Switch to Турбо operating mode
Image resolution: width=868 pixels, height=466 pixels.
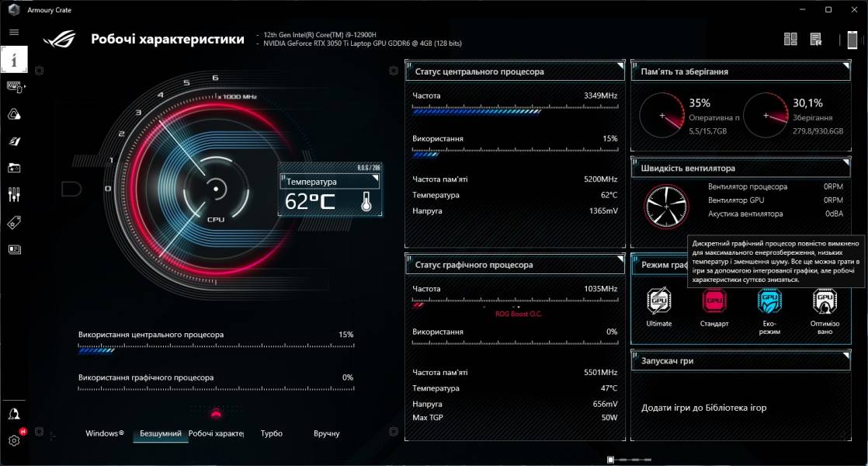click(271, 433)
